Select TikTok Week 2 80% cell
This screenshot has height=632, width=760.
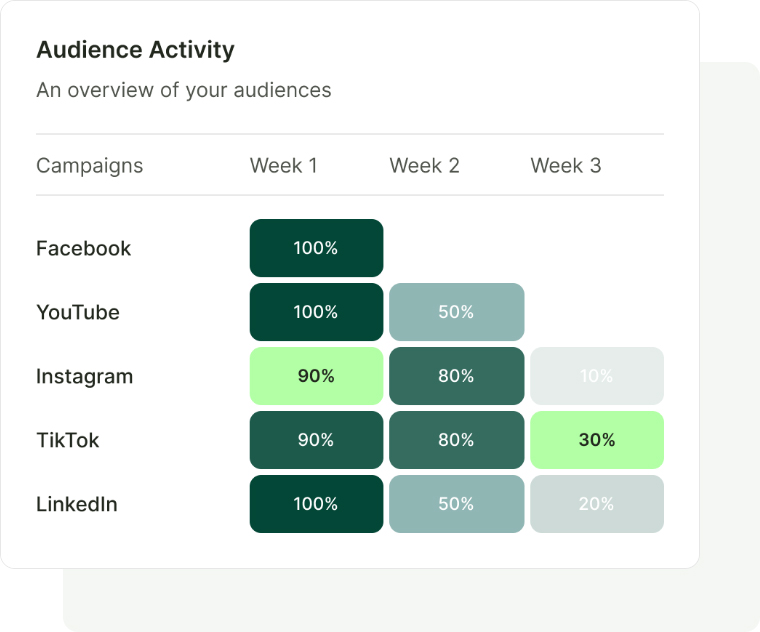click(x=456, y=440)
